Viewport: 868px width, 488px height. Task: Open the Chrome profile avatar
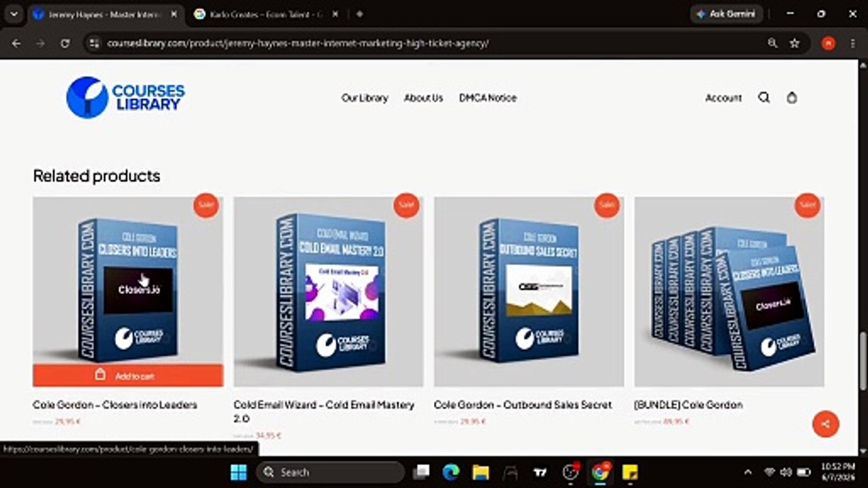(828, 43)
